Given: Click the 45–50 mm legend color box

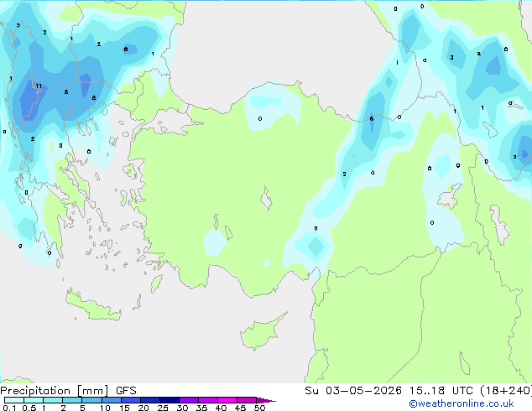Looking at the screenshot, I should click(247, 400).
